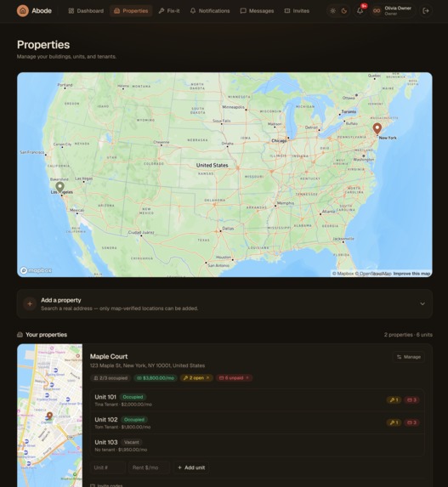The height and width of the screenshot is (487, 448).
Task: Click the 2 properties · 6 units summary
Action: tap(408, 335)
